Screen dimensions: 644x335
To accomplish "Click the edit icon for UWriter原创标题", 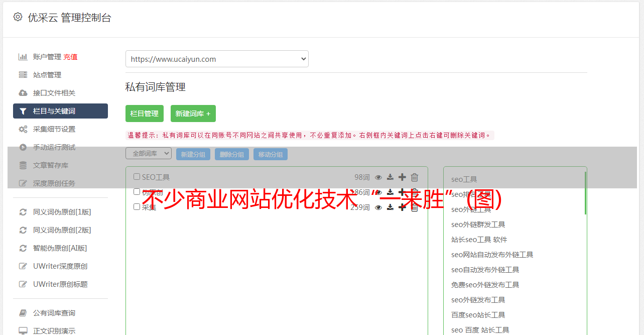I will coord(23,284).
